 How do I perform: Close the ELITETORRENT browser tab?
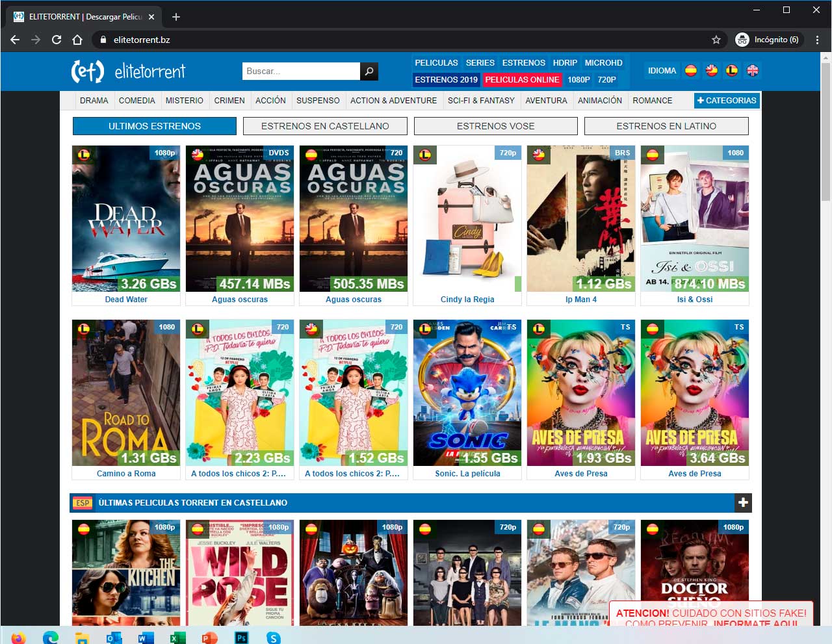(x=152, y=17)
